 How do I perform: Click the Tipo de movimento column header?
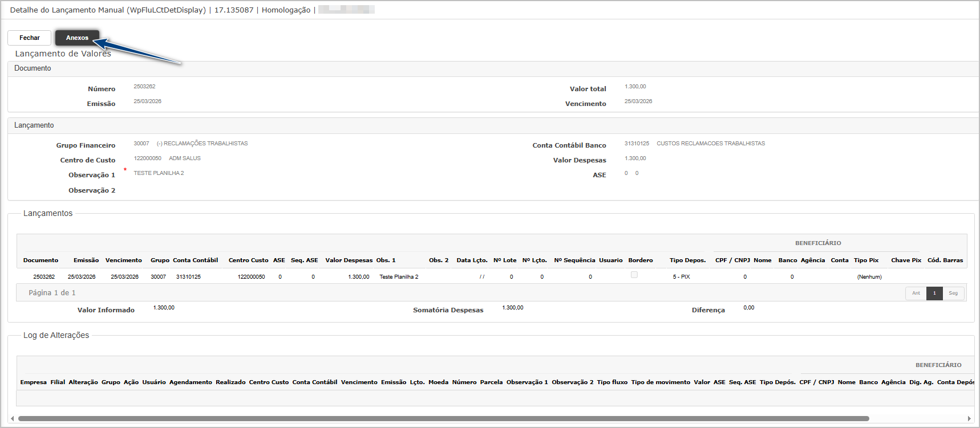pos(660,382)
